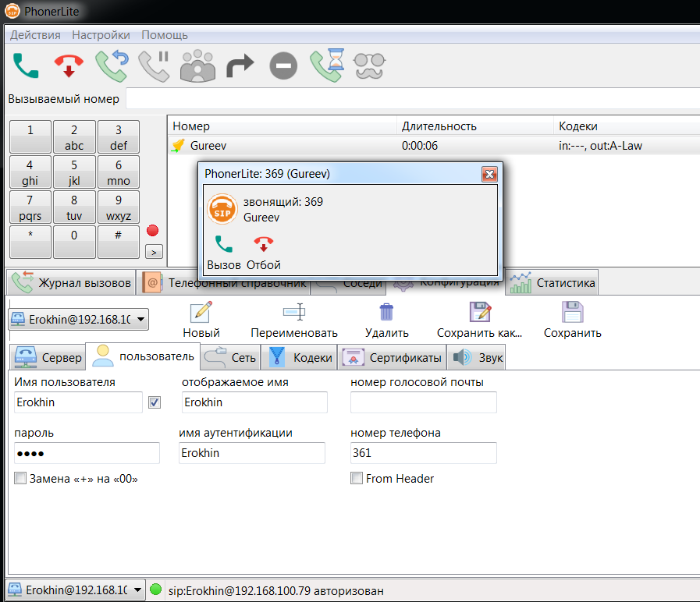Click the имя аутентификации field
This screenshot has height=602, width=700.
pyautogui.click(x=252, y=453)
